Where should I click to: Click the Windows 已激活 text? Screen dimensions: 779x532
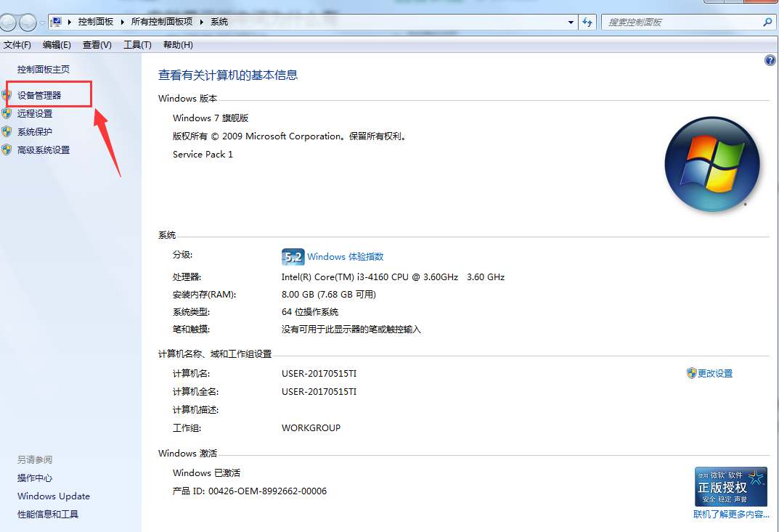(207, 473)
